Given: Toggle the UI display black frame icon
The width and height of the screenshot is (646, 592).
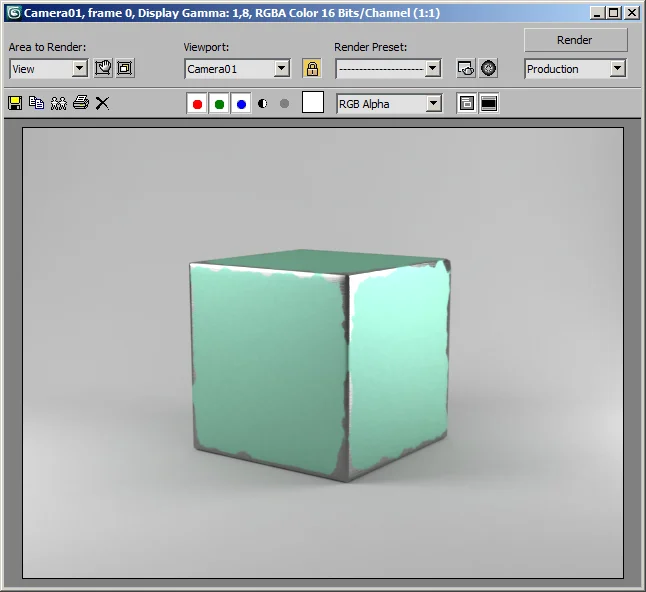Looking at the screenshot, I should point(489,103).
